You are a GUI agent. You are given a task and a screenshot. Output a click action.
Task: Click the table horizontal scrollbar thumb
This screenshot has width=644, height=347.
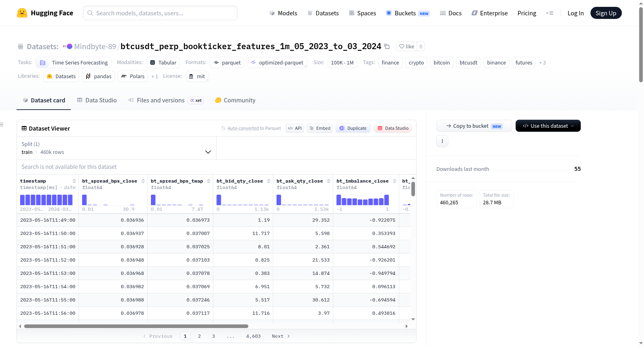click(136, 326)
